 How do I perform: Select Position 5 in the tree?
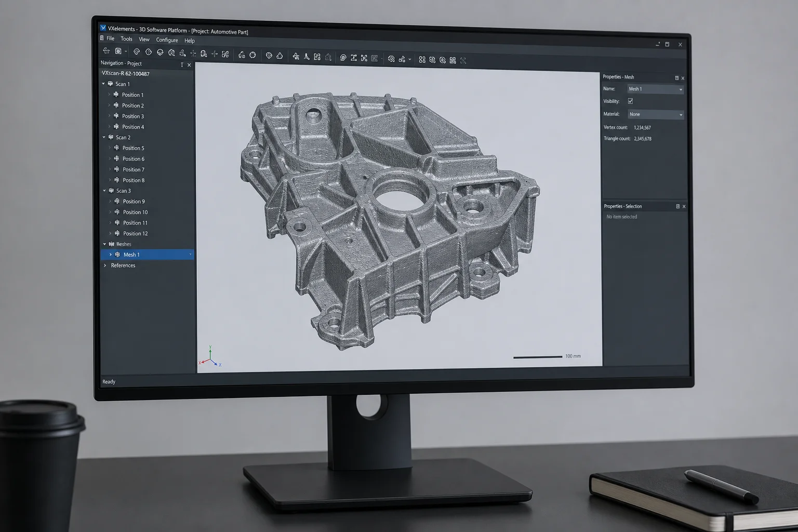click(134, 148)
